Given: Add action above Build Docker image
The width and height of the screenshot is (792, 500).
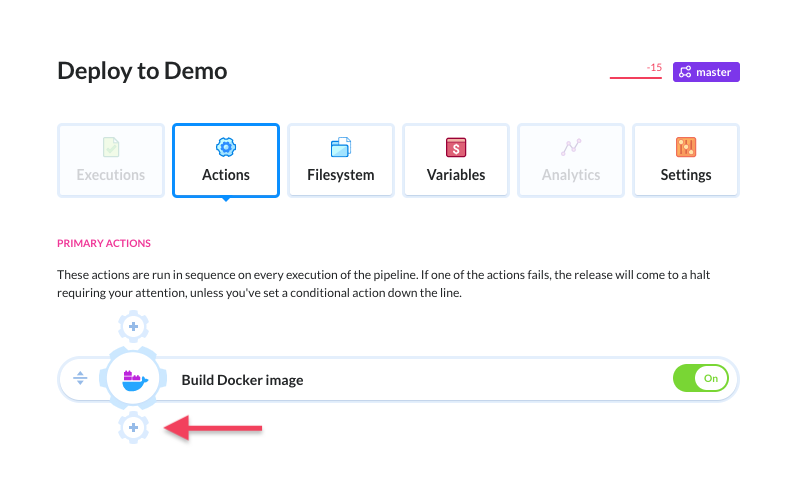Looking at the screenshot, I should coord(133,327).
